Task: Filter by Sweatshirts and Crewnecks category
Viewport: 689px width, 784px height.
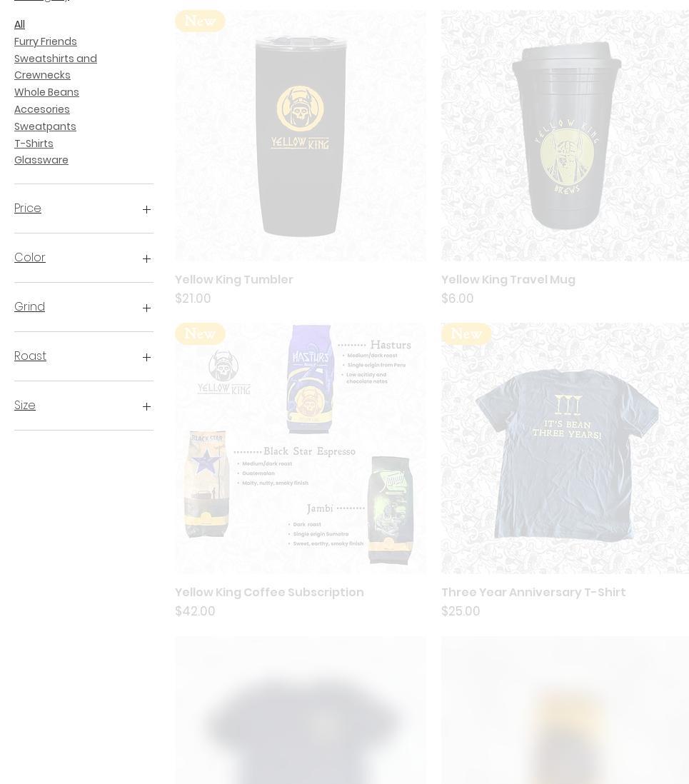Action: click(56, 66)
